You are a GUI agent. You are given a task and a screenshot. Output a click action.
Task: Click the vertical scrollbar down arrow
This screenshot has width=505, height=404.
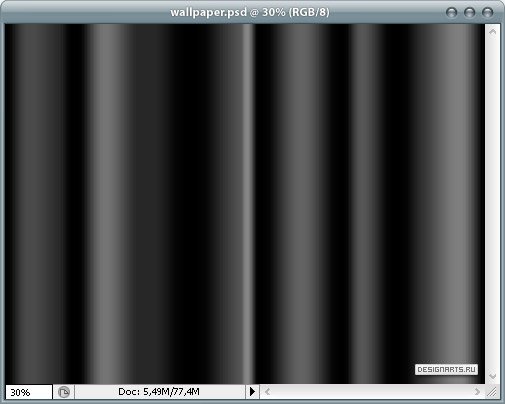(493, 376)
